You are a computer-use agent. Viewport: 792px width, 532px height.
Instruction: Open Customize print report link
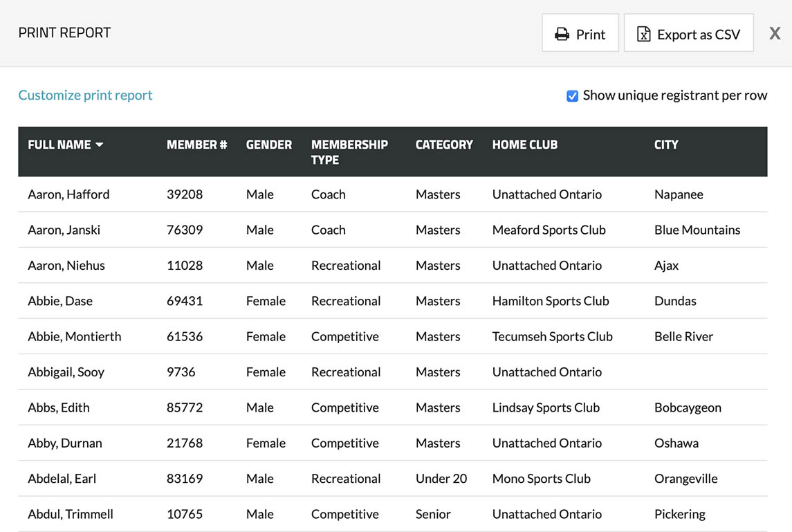85,95
